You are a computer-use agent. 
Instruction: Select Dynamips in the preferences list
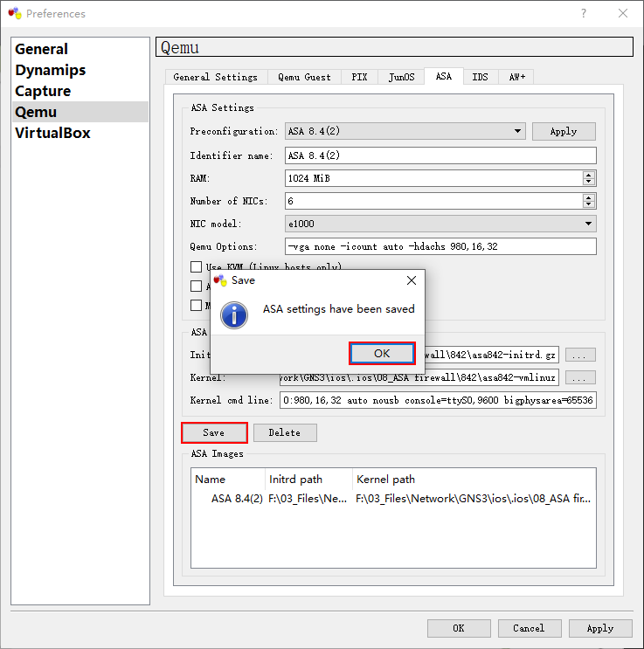(x=80, y=70)
